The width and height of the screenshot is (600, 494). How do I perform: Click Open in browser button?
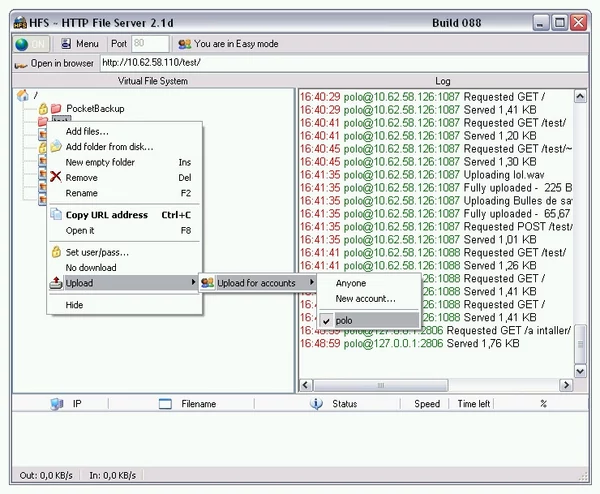(55, 64)
